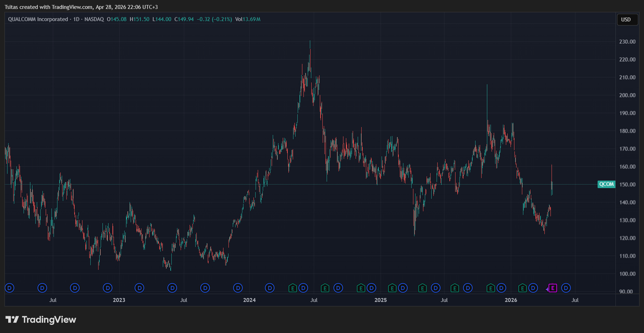
Task: Click the earnings marker just after 2025 label
Action: 392,288
